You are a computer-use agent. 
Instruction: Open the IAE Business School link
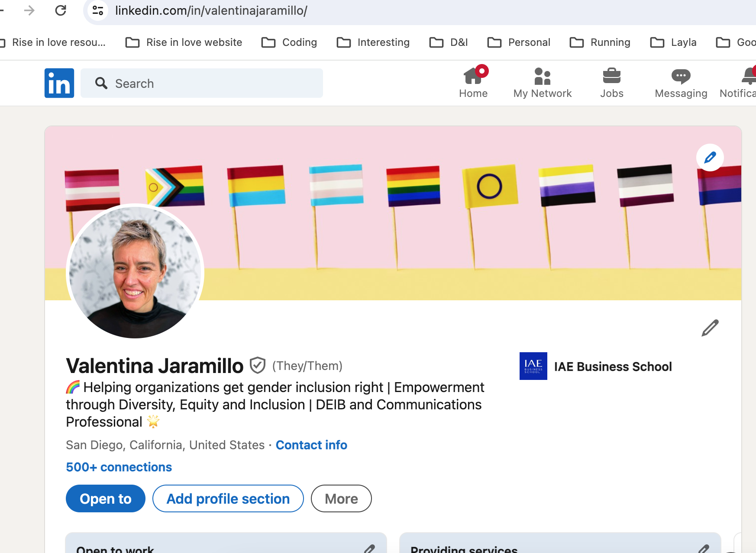(x=613, y=367)
